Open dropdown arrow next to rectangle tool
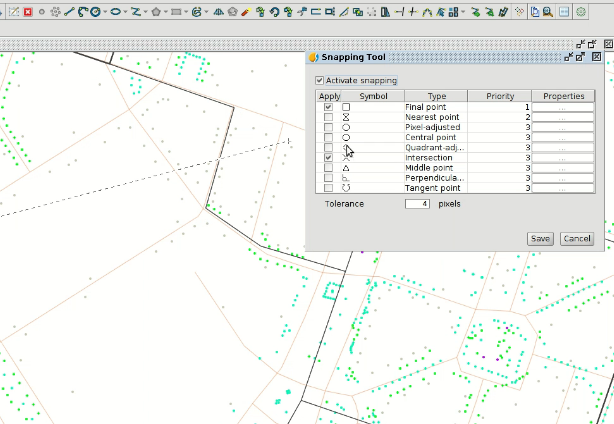 click(x=186, y=12)
